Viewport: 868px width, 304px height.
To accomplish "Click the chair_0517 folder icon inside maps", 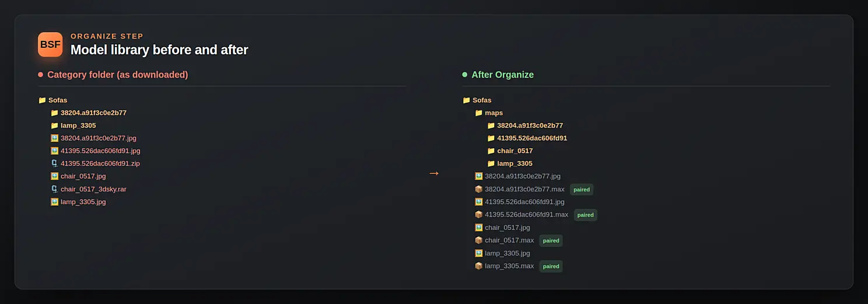I will pos(491,151).
